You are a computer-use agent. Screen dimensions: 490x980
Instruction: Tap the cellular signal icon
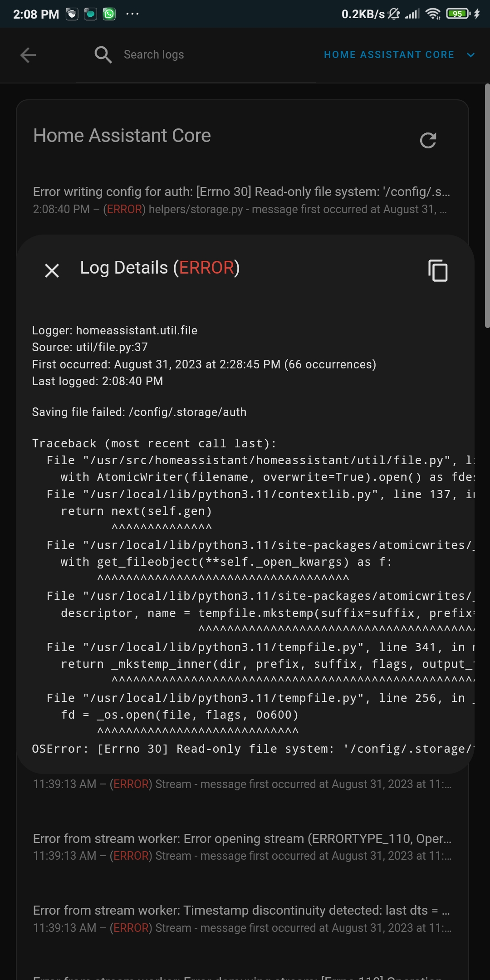412,14
